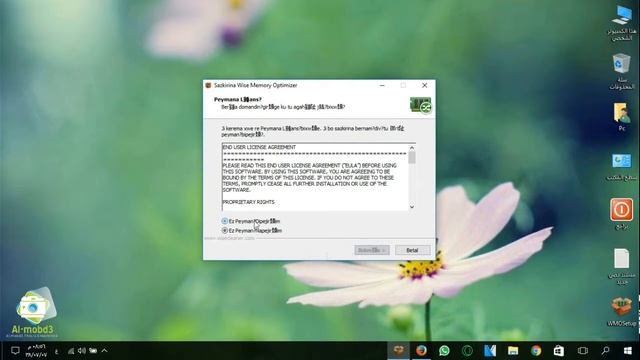
Task: Select the red power-button desktop shortcut
Action: 622,214
